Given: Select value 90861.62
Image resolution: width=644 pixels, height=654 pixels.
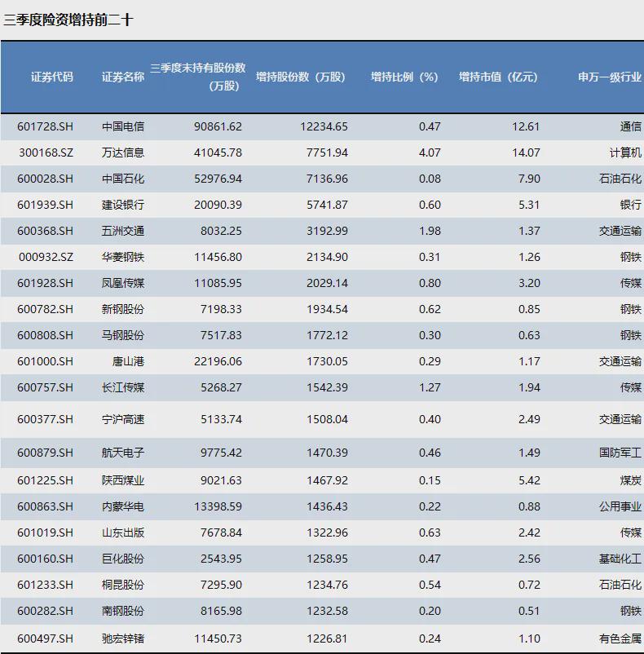Looking at the screenshot, I should pyautogui.click(x=218, y=126).
